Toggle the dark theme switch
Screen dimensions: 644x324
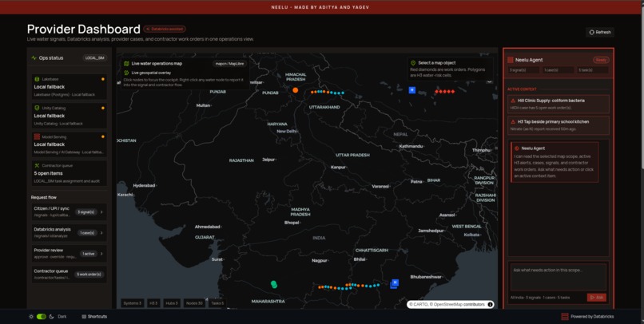click(42, 317)
